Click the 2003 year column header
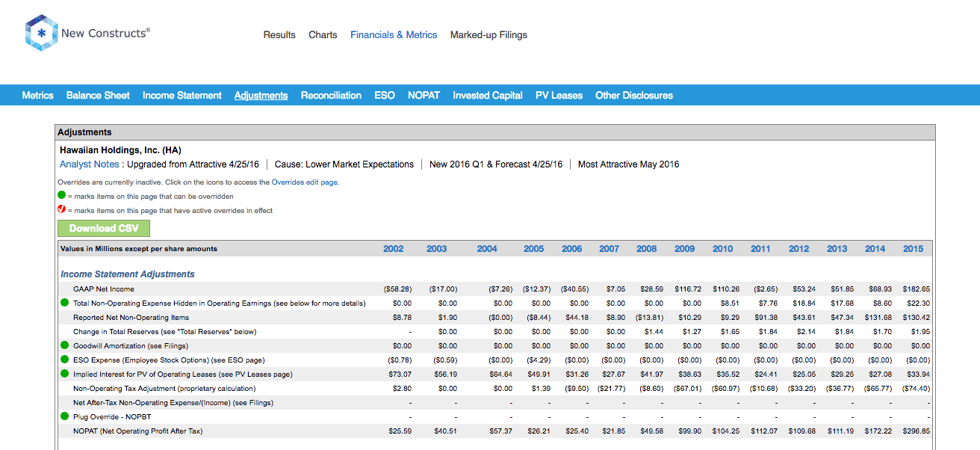Screen dimensions: 980x450 (437, 249)
